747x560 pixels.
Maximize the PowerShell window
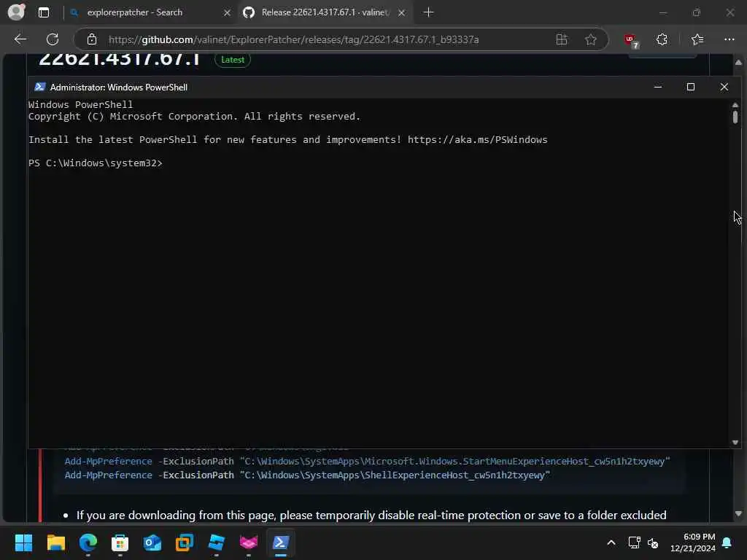pyautogui.click(x=691, y=87)
